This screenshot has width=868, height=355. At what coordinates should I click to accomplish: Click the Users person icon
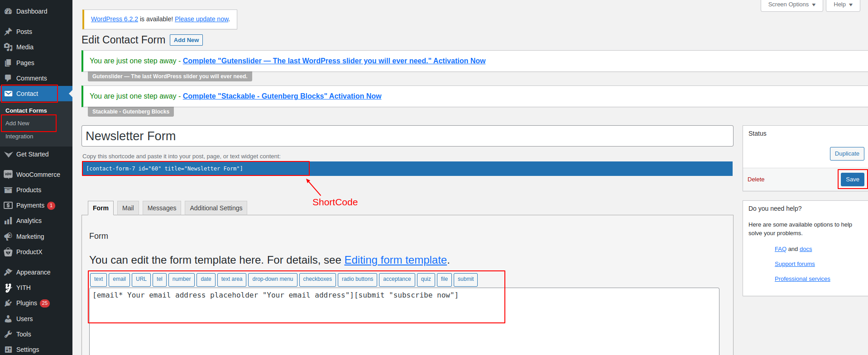coord(8,319)
